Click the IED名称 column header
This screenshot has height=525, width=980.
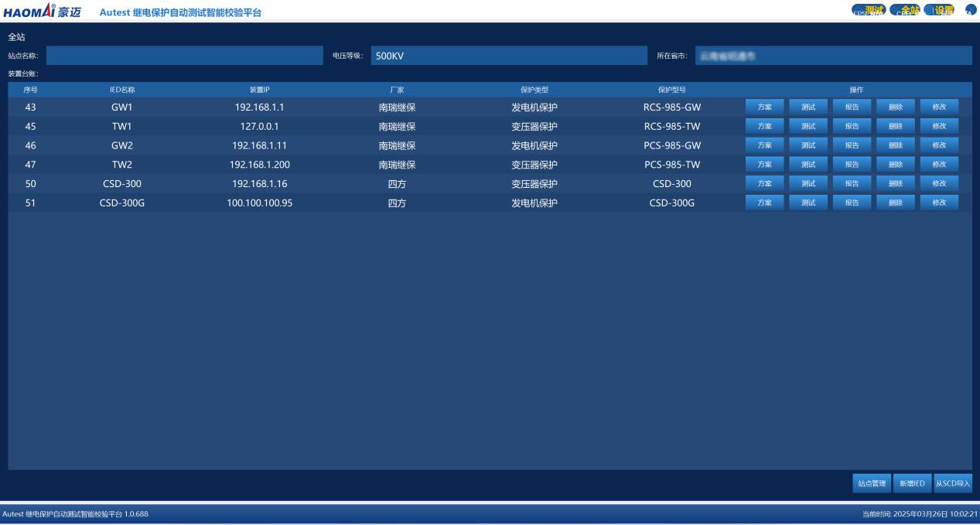coord(122,90)
